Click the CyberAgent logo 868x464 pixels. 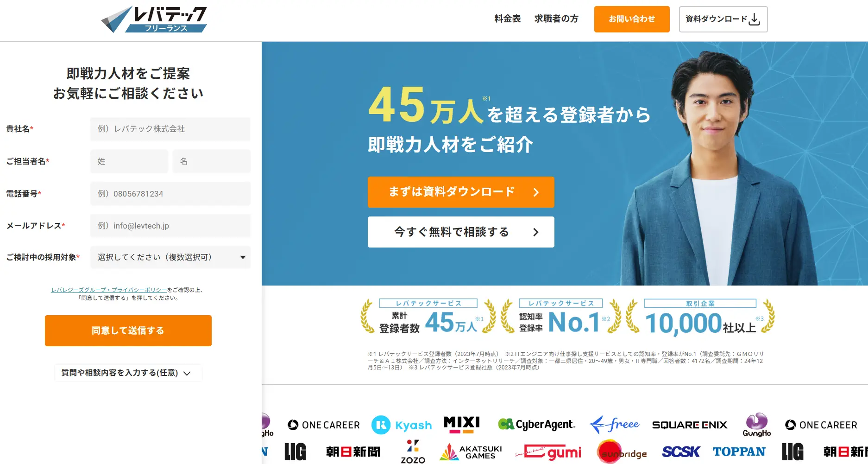click(x=536, y=424)
